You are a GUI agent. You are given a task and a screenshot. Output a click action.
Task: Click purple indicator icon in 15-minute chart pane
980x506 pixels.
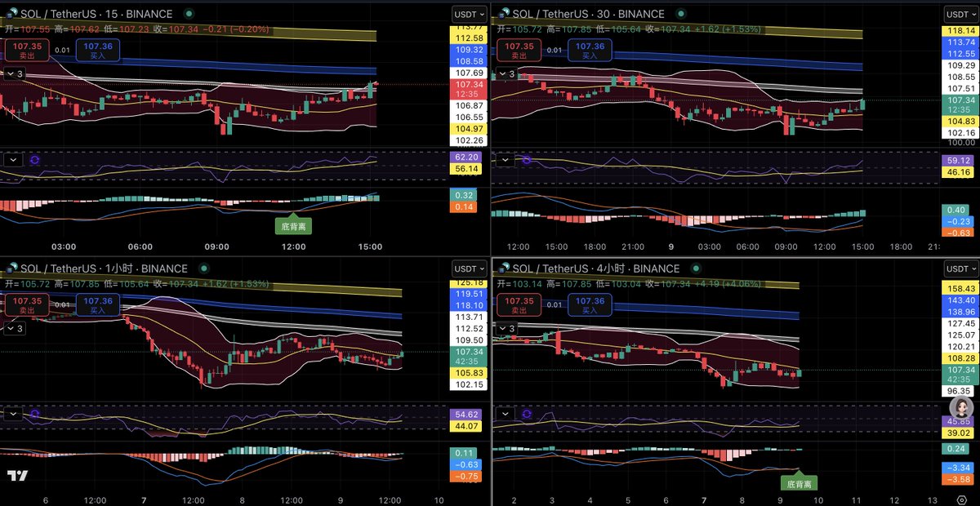34,160
